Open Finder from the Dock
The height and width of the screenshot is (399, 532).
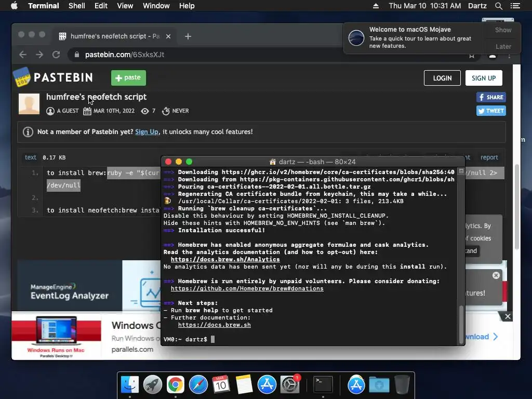[130, 385]
